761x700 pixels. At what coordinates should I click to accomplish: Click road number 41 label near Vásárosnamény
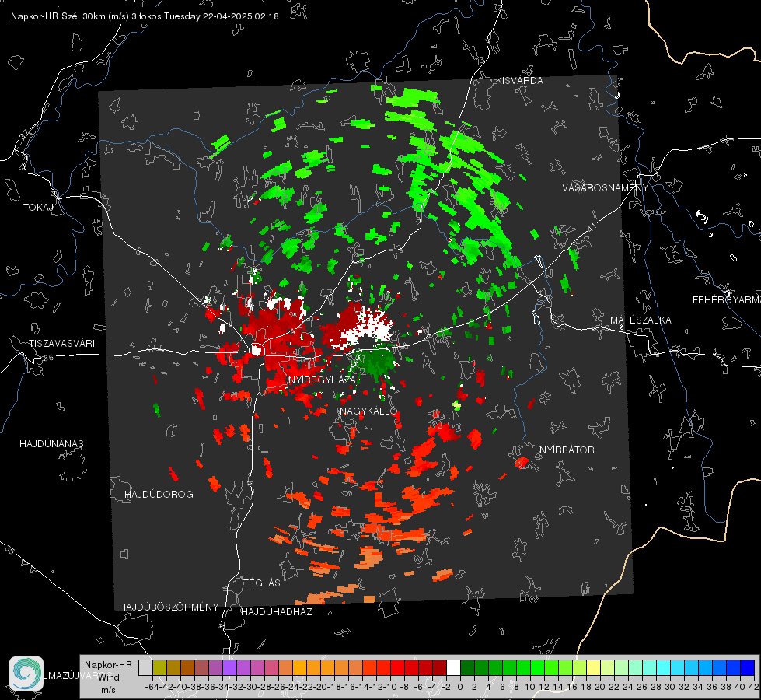click(x=592, y=227)
